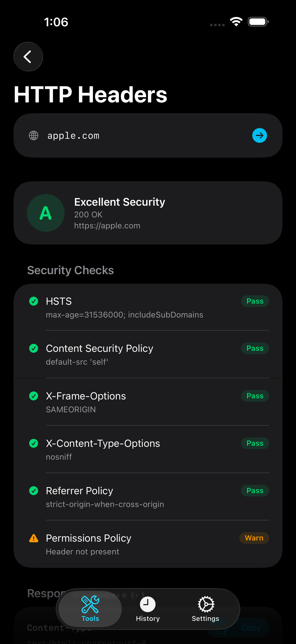
Task: Tap the Pass badge for HSTS
Action: pyautogui.click(x=255, y=301)
